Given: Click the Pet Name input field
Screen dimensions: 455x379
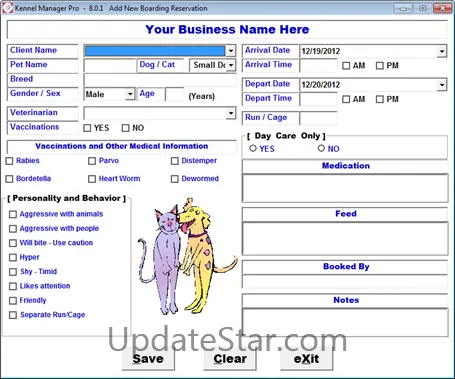Looking at the screenshot, I should coord(110,66).
